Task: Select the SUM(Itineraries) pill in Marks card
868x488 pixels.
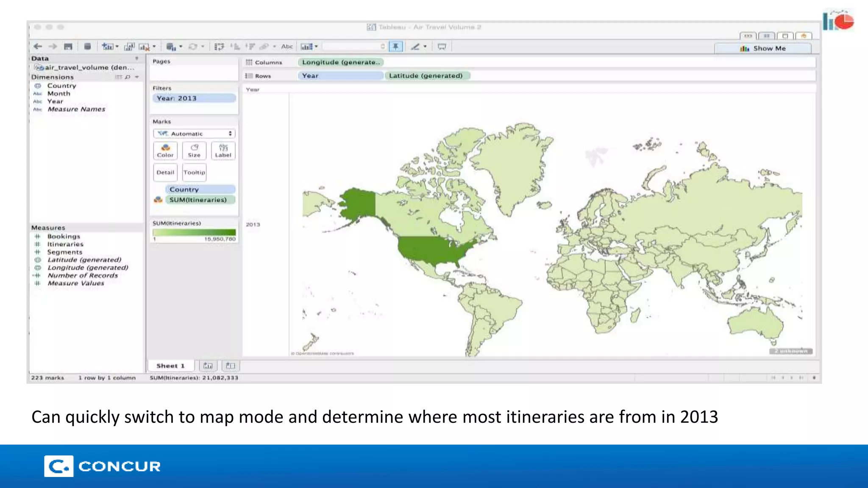Action: tap(200, 200)
